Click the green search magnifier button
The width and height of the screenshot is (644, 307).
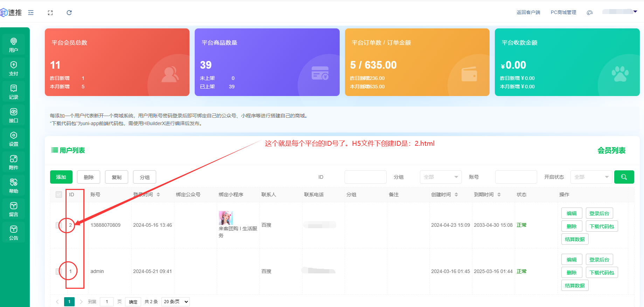pyautogui.click(x=624, y=177)
